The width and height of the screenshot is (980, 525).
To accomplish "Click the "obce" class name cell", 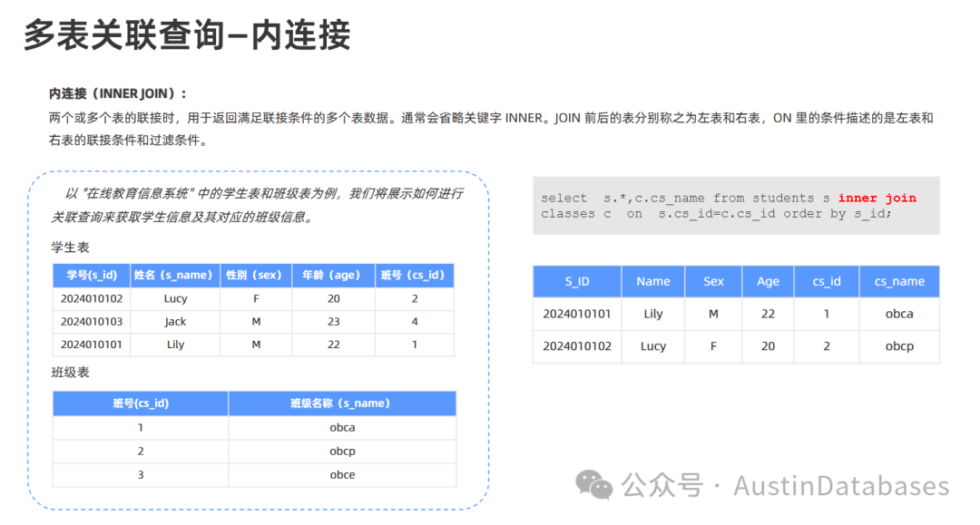I will [342, 474].
